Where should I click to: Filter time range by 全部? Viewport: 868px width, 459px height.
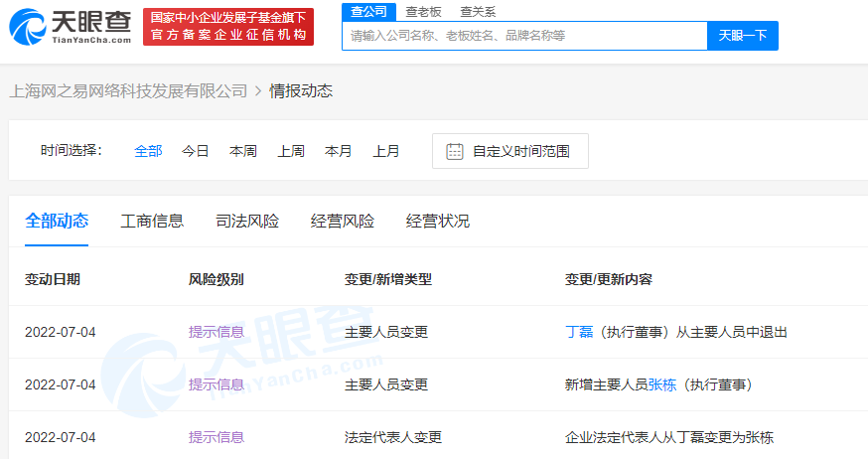(x=148, y=151)
